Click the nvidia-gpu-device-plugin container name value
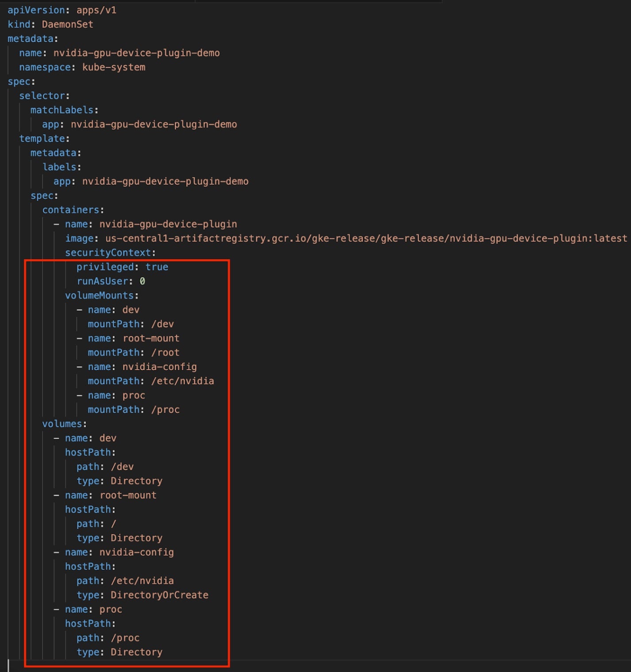The height and width of the screenshot is (672, 631). click(168, 224)
